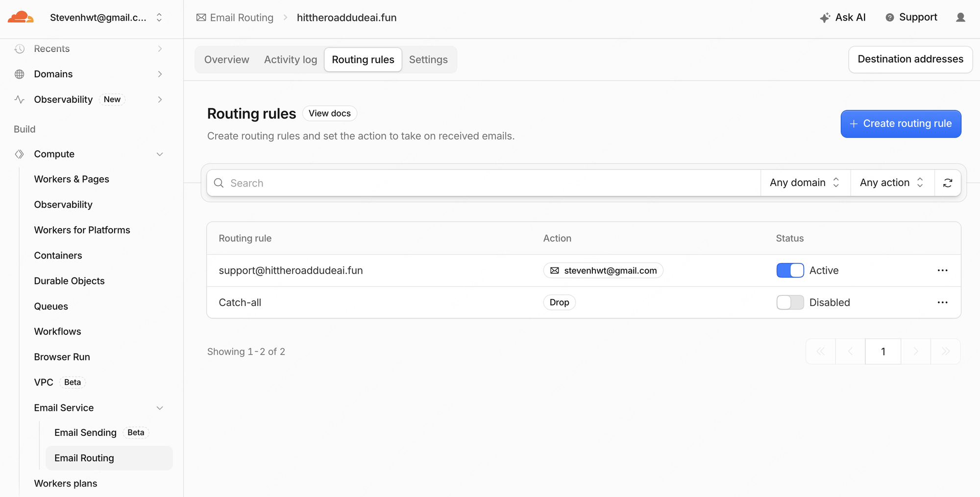Click the stevenhwt@gmail.com destination chip

(603, 270)
